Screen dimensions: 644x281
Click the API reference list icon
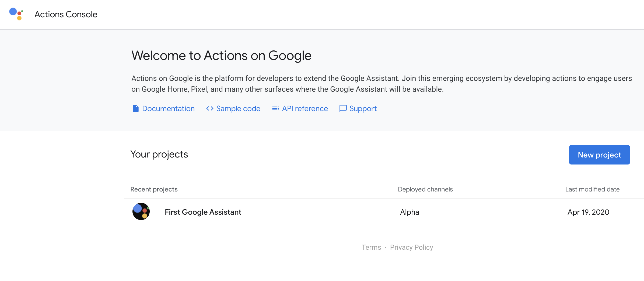[x=275, y=108]
